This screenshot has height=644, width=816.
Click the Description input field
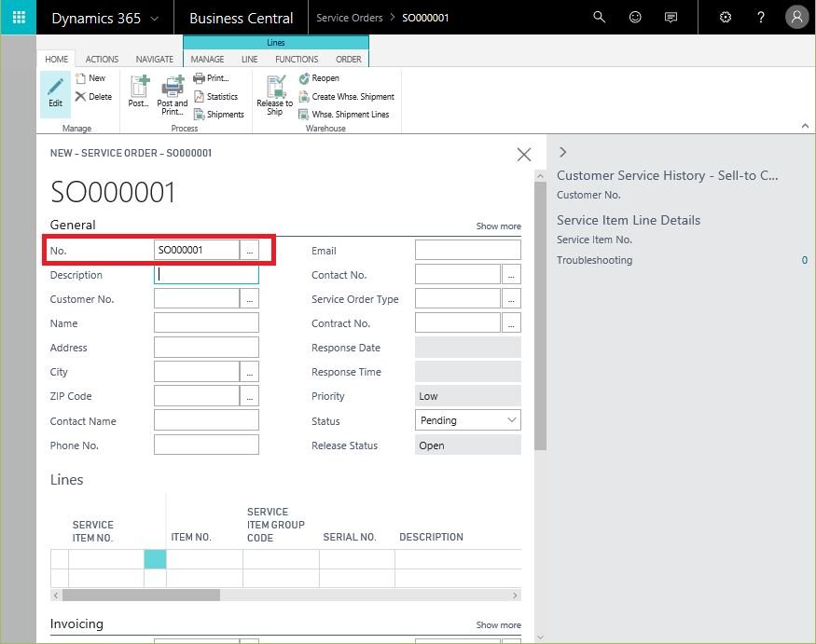206,275
